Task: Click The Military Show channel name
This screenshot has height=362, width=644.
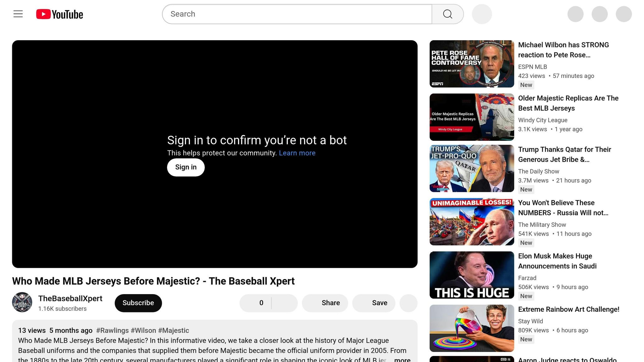Action: [542, 225]
